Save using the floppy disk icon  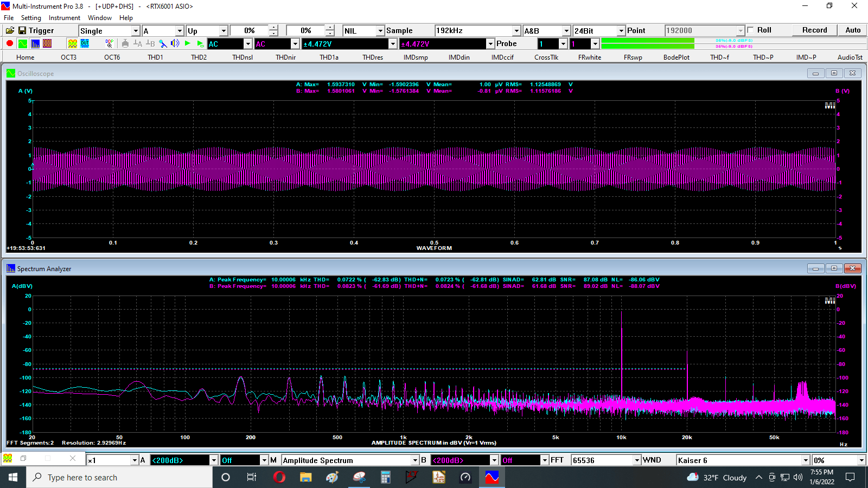click(x=22, y=30)
